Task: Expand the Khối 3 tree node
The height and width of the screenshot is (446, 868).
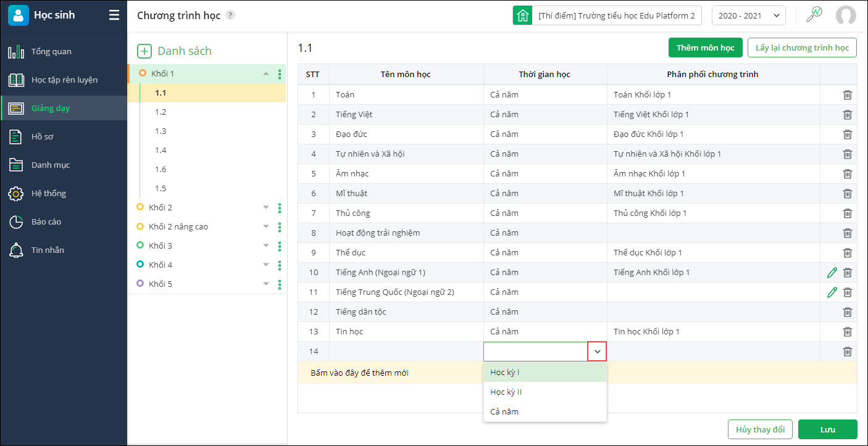Action: click(266, 246)
